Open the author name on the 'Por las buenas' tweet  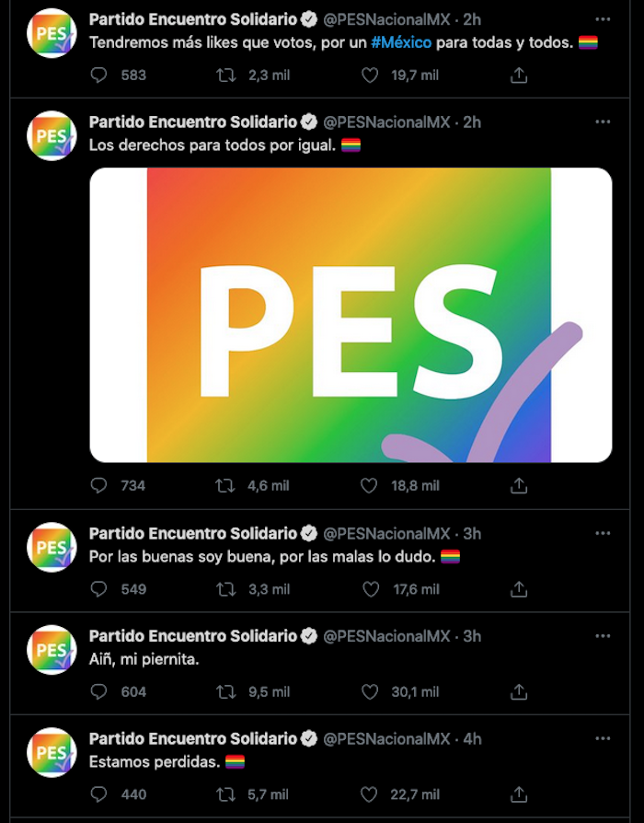(x=193, y=533)
